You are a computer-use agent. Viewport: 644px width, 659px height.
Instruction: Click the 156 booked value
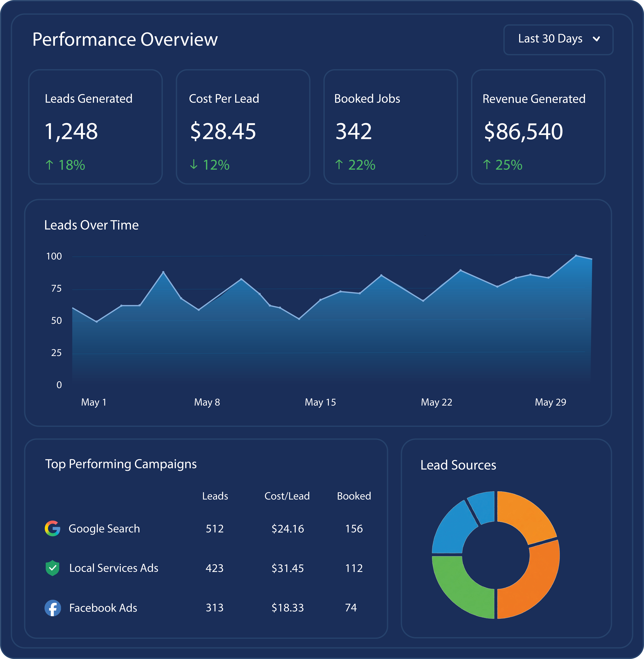(354, 529)
